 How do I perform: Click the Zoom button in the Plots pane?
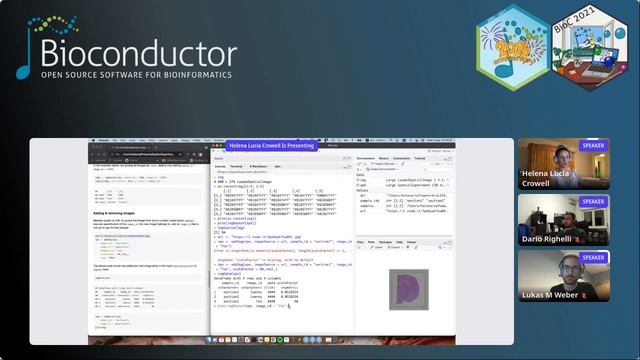[x=376, y=247]
